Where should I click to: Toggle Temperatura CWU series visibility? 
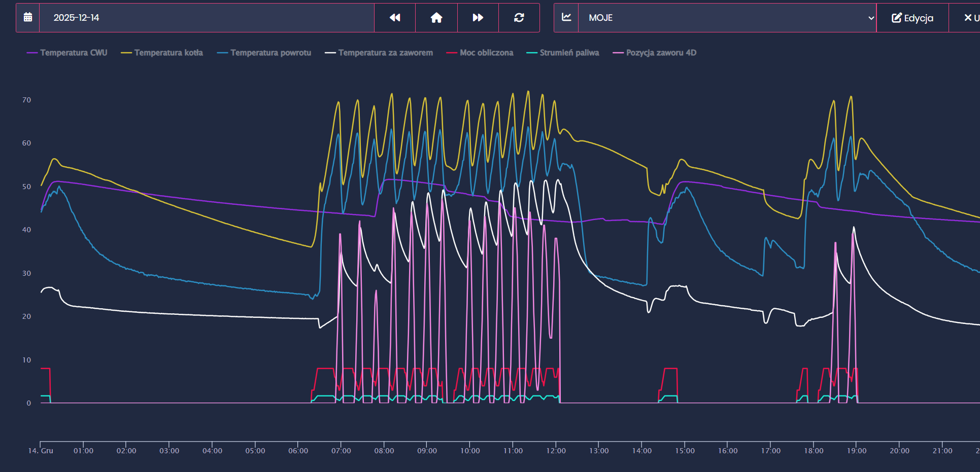tap(67, 53)
